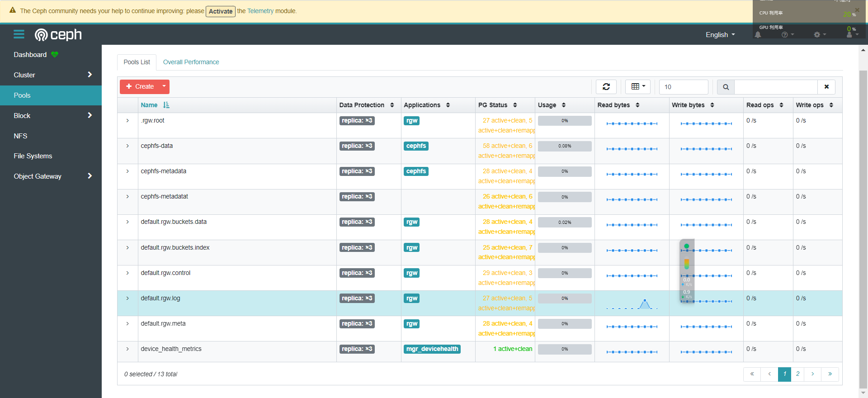
Task: Open the English language dropdown
Action: click(720, 35)
